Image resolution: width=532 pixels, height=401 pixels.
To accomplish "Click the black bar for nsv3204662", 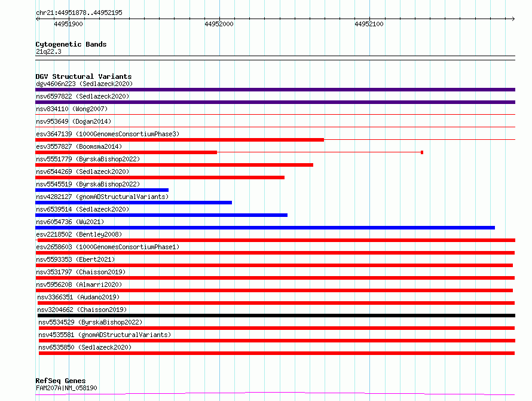I will (277, 316).
